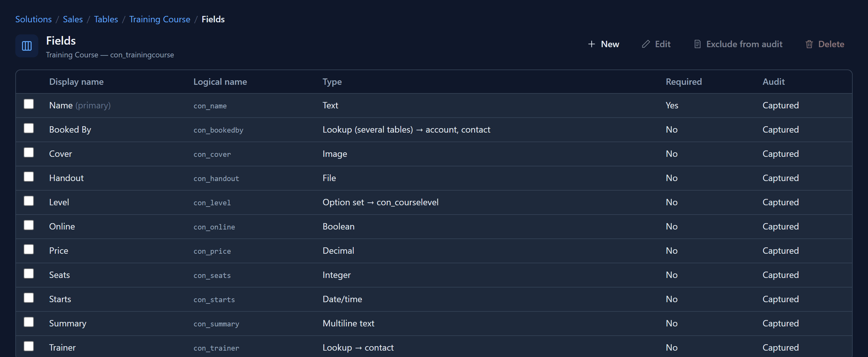Mark the Online field checkbox
The height and width of the screenshot is (357, 868).
[29, 225]
